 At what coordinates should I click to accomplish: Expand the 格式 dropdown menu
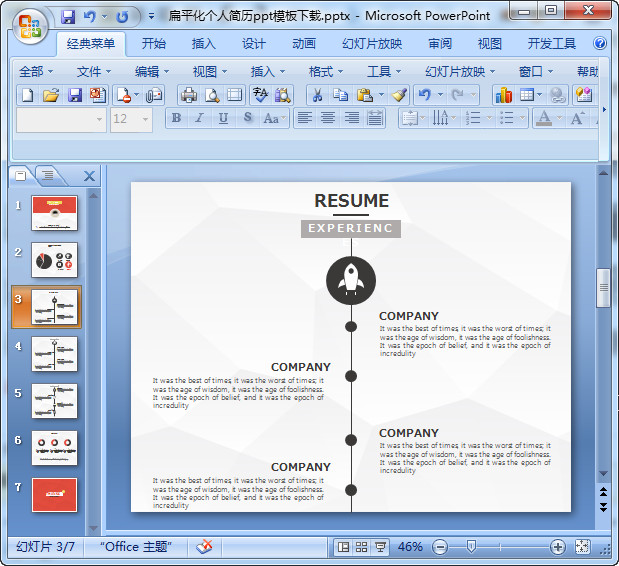click(326, 71)
